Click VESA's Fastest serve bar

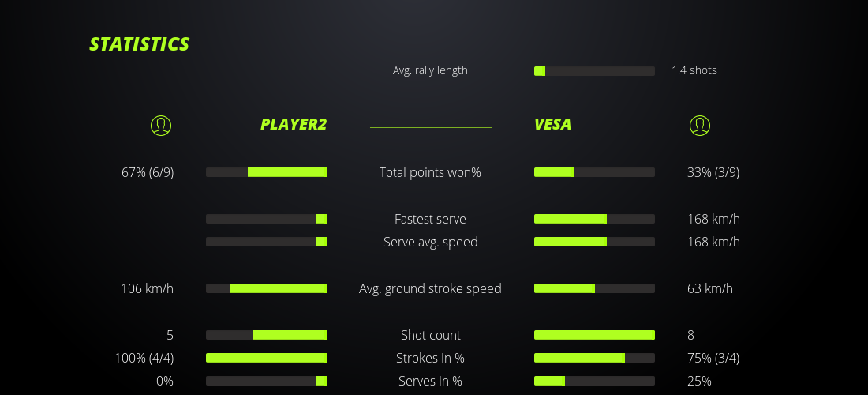pos(594,219)
